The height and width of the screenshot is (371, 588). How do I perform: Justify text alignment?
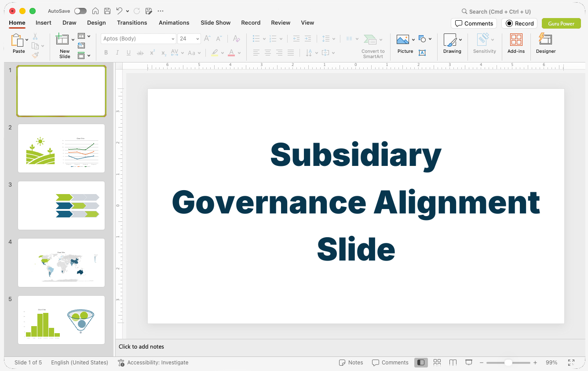(291, 53)
